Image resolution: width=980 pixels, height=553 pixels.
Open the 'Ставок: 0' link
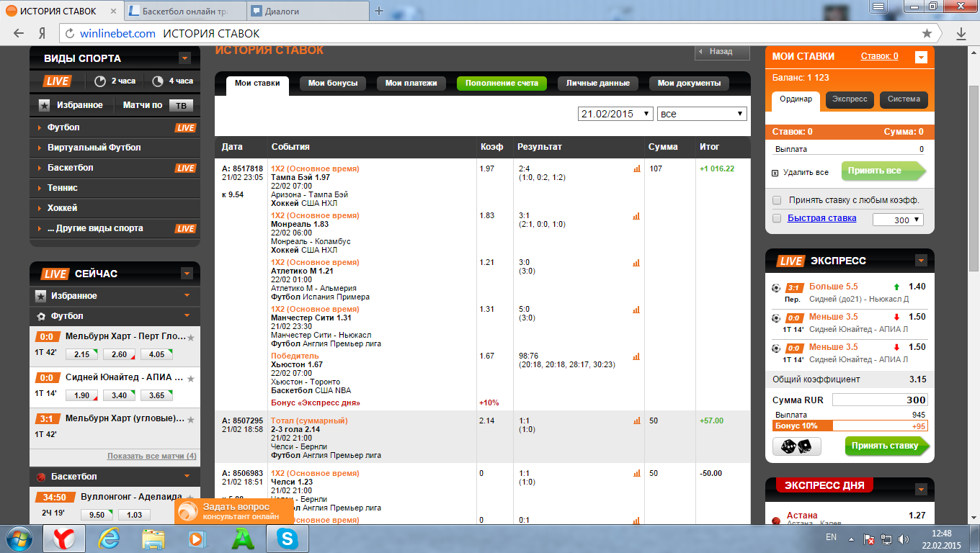(x=879, y=56)
